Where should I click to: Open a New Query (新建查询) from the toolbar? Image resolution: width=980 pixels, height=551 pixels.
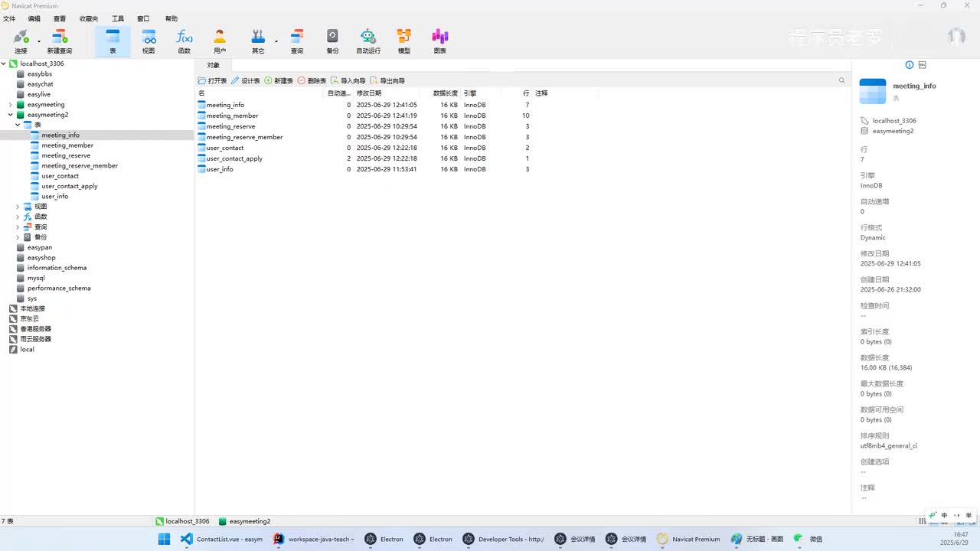pos(60,41)
